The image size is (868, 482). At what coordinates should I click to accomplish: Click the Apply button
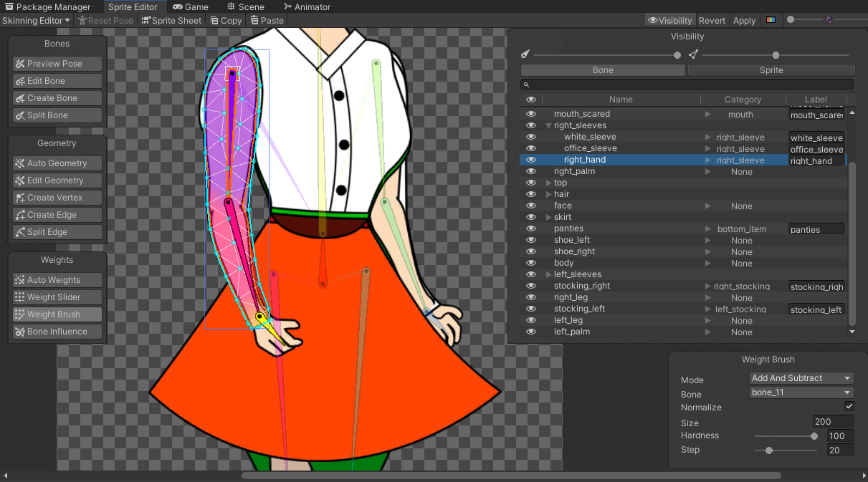(x=744, y=20)
